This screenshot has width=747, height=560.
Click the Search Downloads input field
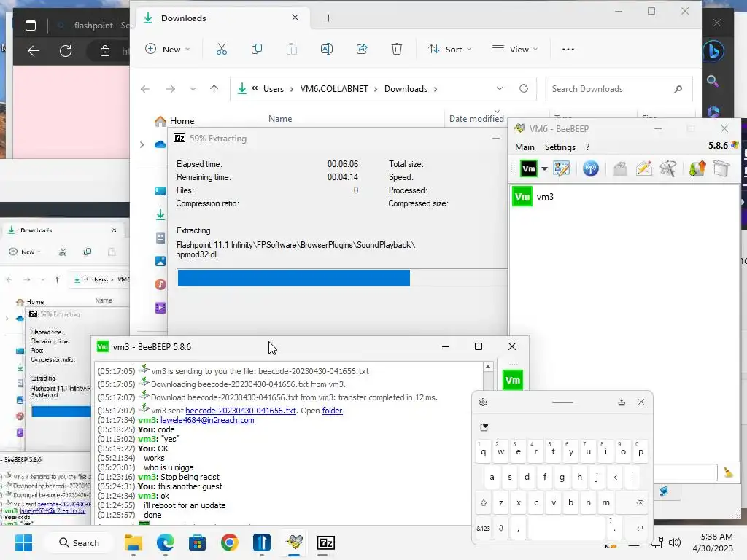[x=619, y=88]
